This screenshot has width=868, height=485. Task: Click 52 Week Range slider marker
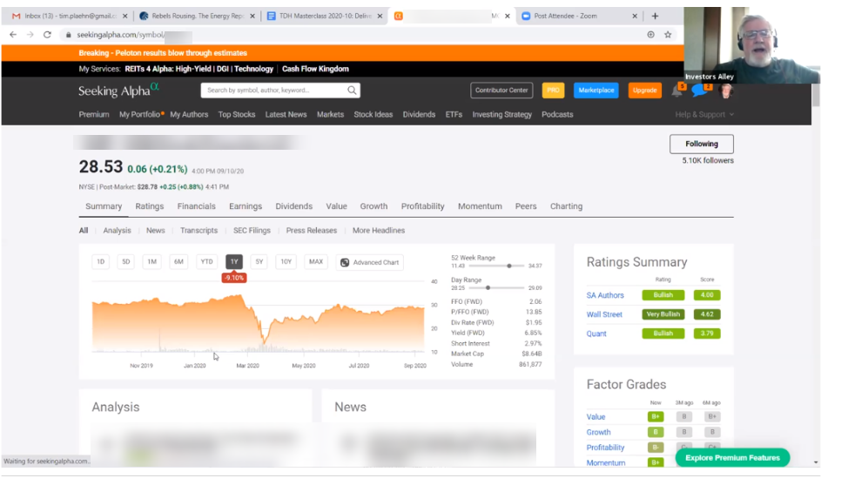click(509, 266)
